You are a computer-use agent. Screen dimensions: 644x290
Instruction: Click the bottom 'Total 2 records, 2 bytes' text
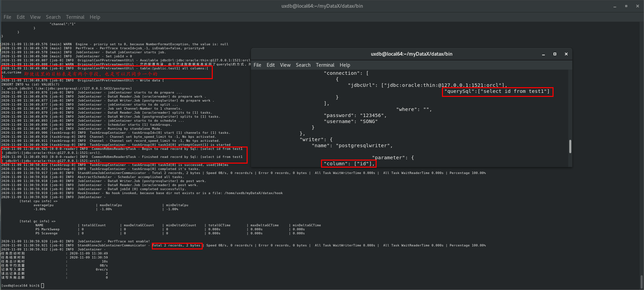pyautogui.click(x=176, y=245)
